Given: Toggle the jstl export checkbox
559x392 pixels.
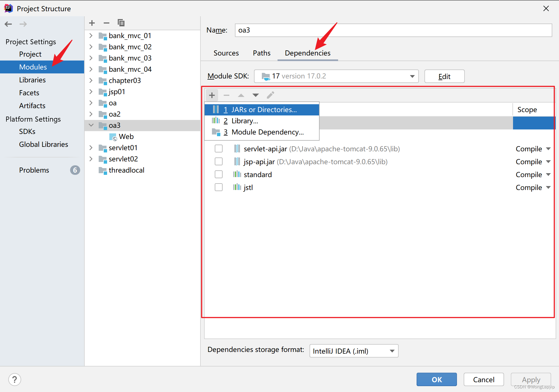Looking at the screenshot, I should tap(219, 187).
